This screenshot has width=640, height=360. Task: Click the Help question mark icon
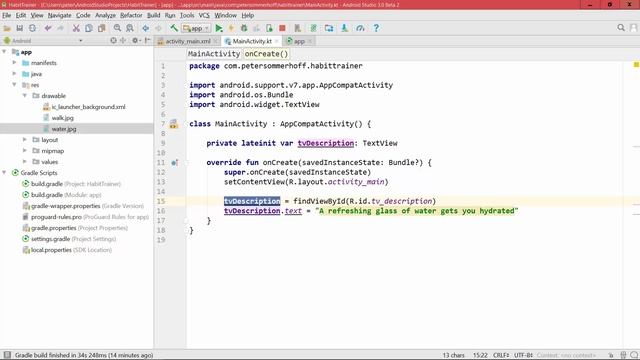click(x=376, y=28)
